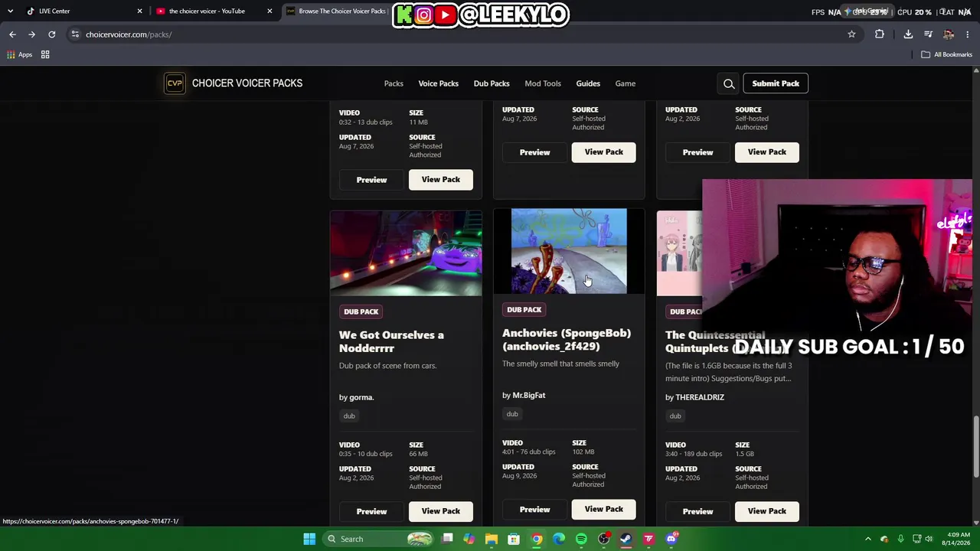View the We Got Ourselves a Nodderrrr pack
Viewport: 980px width, 551px height.
(441, 511)
